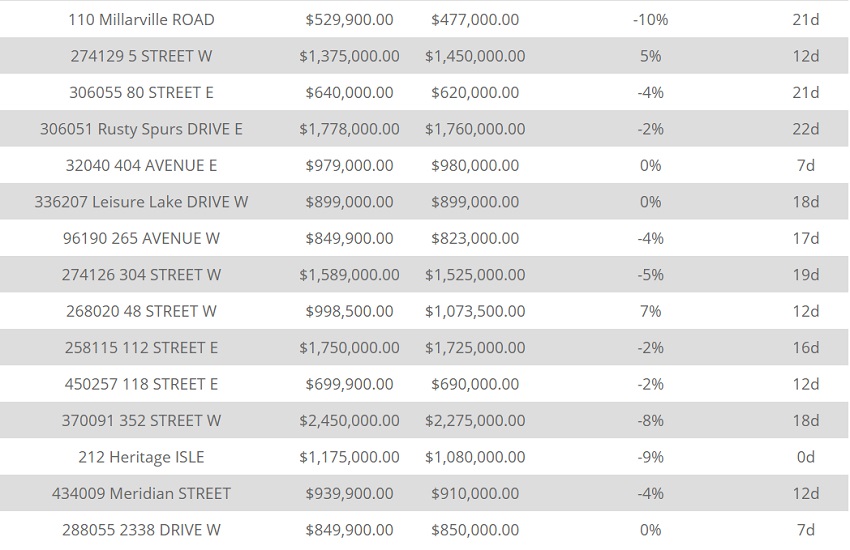
Task: Open the 268020 48 STREET W listing
Action: [x=141, y=311]
